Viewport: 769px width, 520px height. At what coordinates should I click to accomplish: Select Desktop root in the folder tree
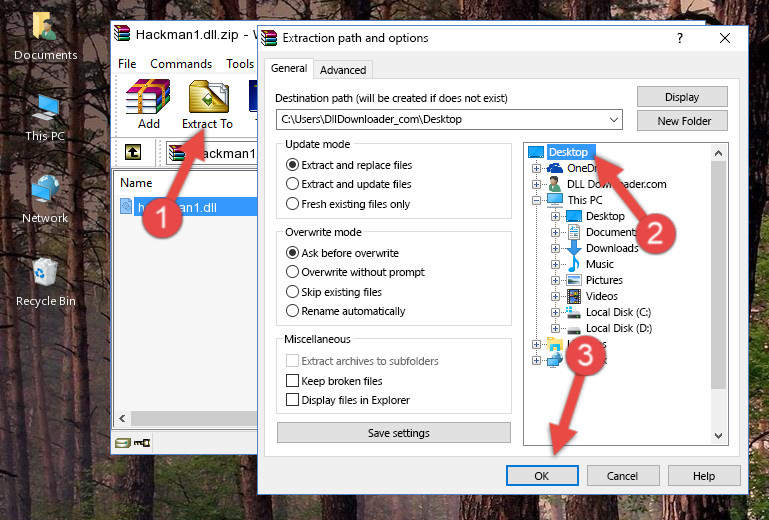pyautogui.click(x=568, y=152)
